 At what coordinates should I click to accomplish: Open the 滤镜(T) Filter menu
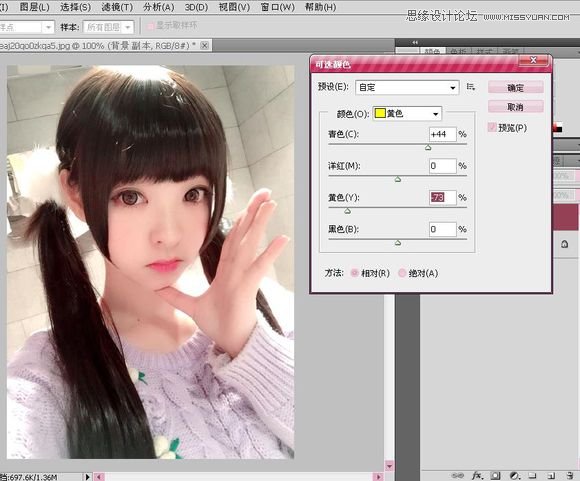coord(117,7)
